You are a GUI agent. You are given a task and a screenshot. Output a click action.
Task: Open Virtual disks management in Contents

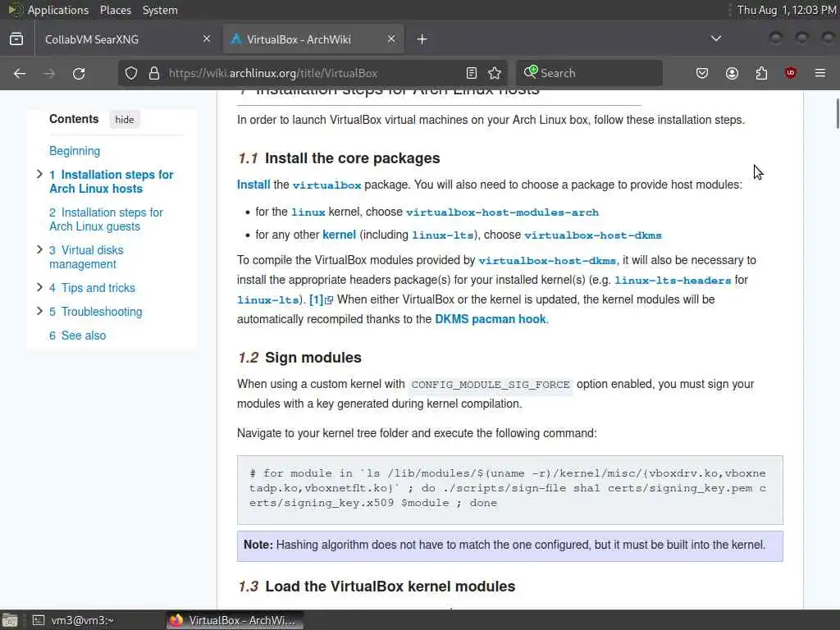(x=86, y=257)
